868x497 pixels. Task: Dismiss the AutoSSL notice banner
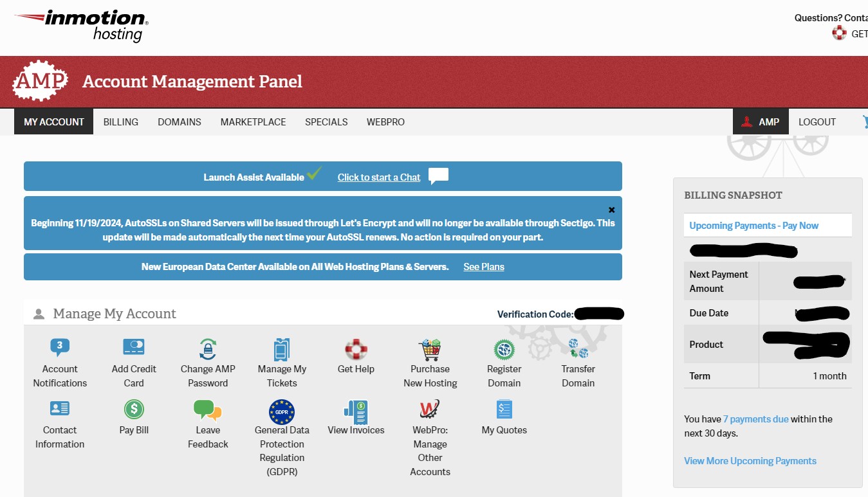(612, 210)
